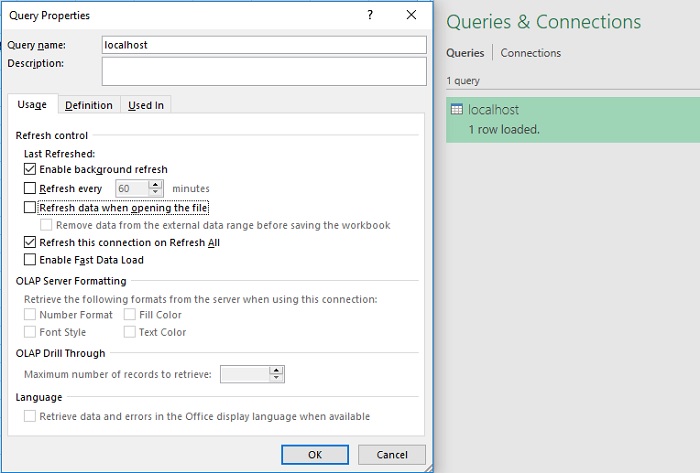Click the help question mark button
Viewport: 700px width, 473px height.
[x=371, y=15]
